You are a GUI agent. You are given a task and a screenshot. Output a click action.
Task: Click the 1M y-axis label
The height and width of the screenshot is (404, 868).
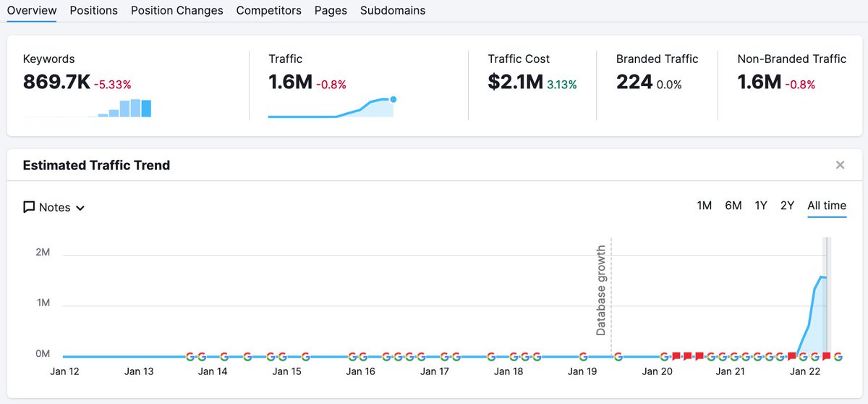[42, 303]
